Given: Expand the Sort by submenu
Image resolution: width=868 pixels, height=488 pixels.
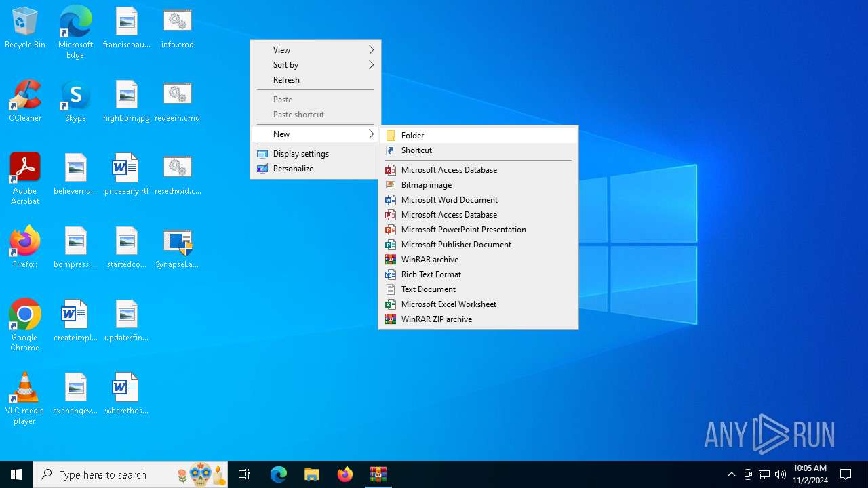Looking at the screenshot, I should [315, 65].
